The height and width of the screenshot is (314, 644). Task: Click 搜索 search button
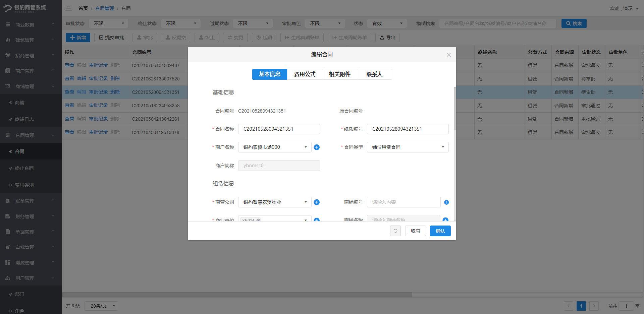[x=574, y=23]
